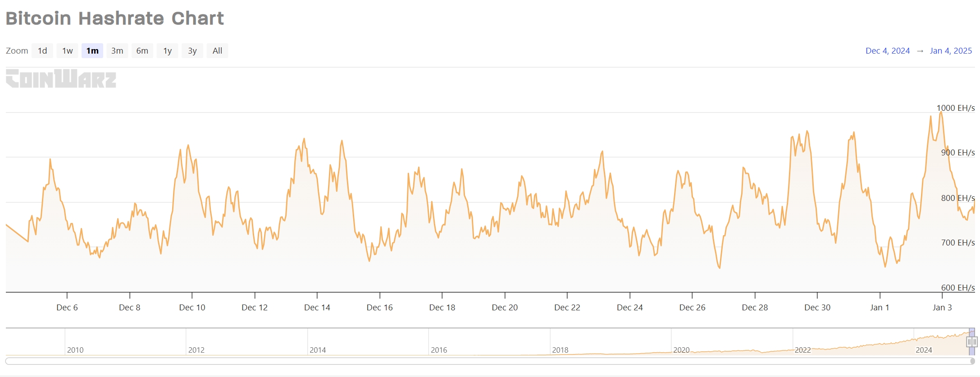Choose the 1m zoom range
Viewport: 980px width, 377px height.
pos(92,51)
